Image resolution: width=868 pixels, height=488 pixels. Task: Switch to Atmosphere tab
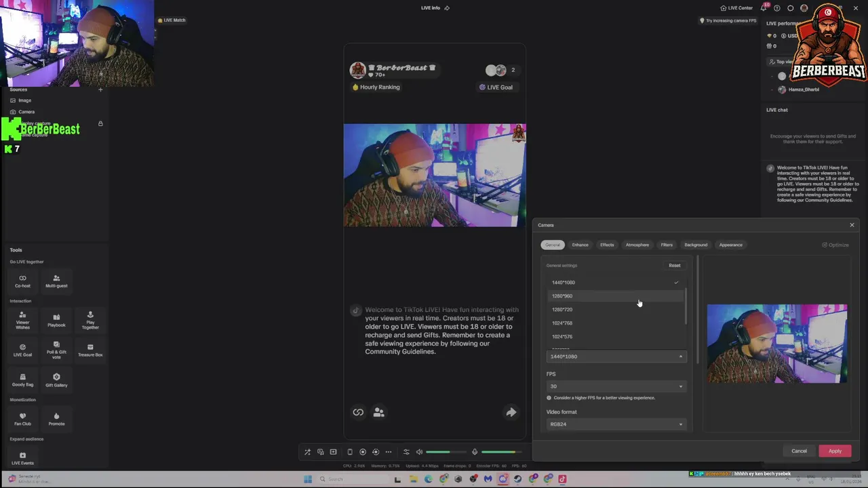(x=637, y=245)
